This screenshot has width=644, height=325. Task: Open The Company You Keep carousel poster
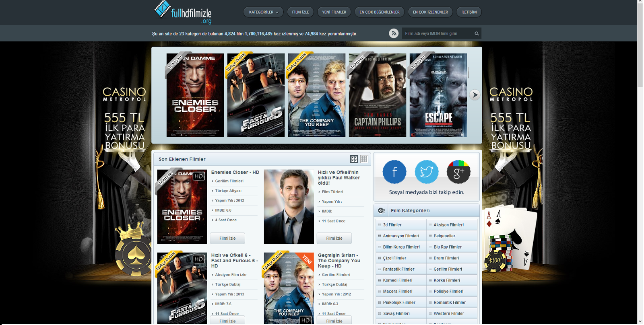tap(317, 95)
